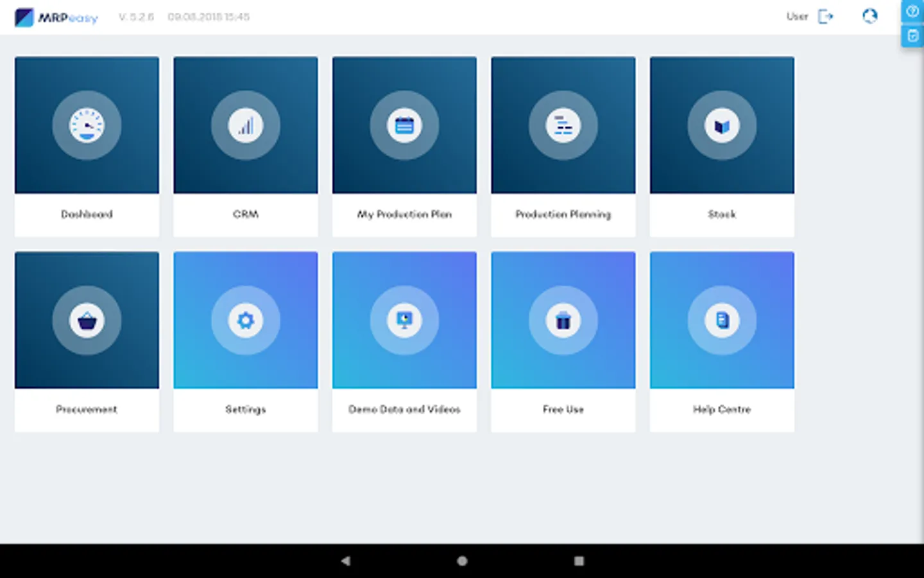Screen dimensions: 924x578
Task: Open the Procurement basket icon
Action: click(x=87, y=320)
